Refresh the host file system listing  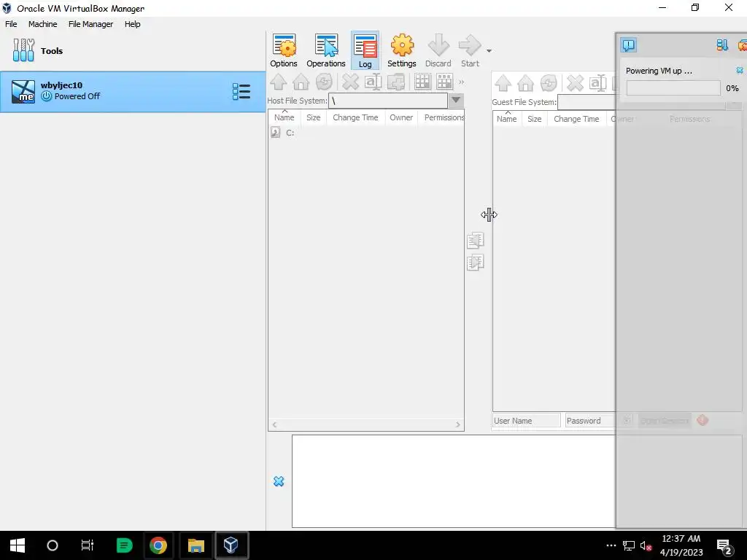point(324,82)
